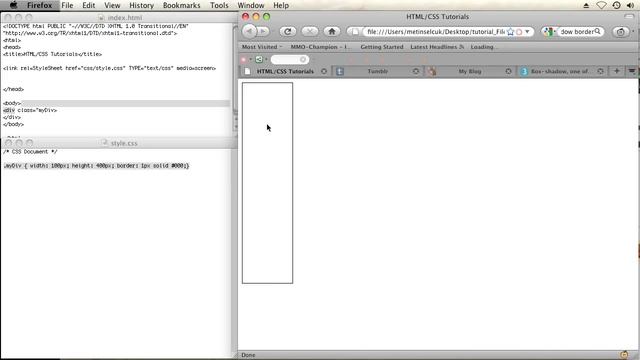The height and width of the screenshot is (360, 640).
Task: Open the Firefox application menu
Action: [x=40, y=5]
